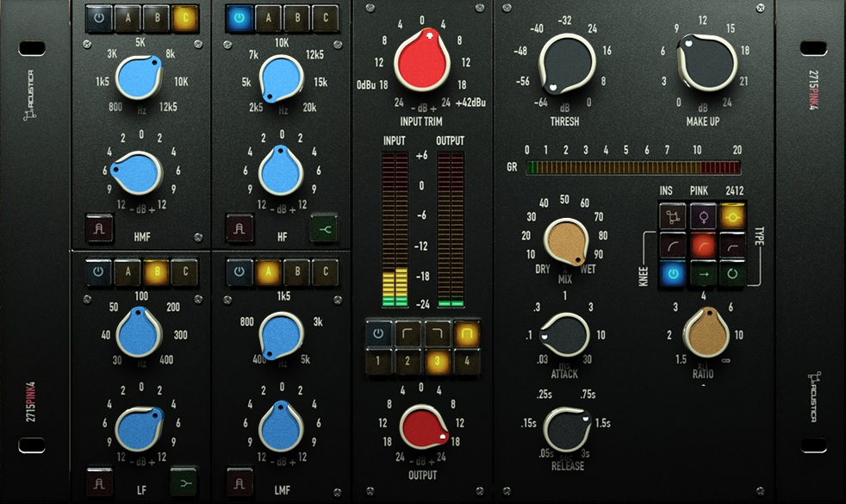Toggle the LF band power button
846x504 pixels.
tap(98, 272)
